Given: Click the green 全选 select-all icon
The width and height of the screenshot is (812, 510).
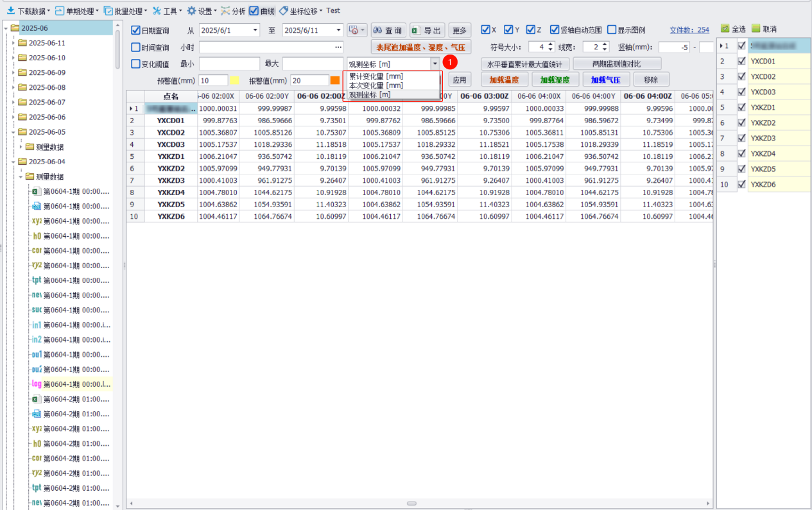Looking at the screenshot, I should click(725, 29).
